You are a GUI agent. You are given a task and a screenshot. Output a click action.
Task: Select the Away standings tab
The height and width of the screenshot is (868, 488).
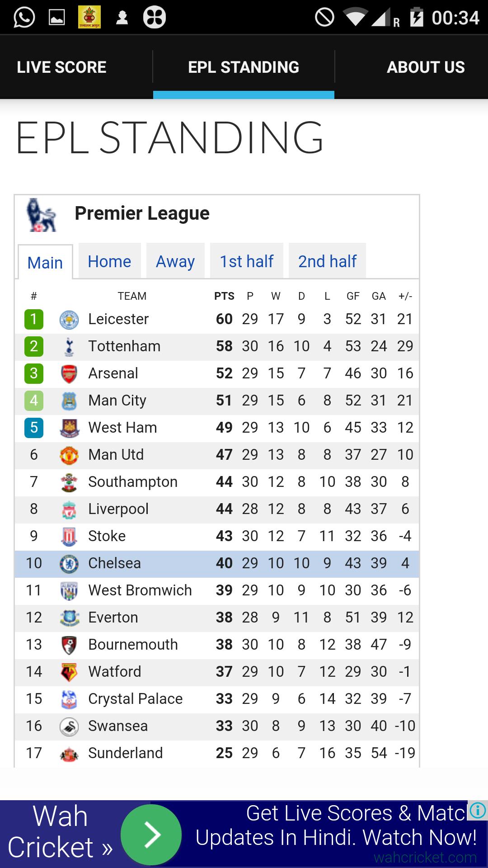[175, 261]
